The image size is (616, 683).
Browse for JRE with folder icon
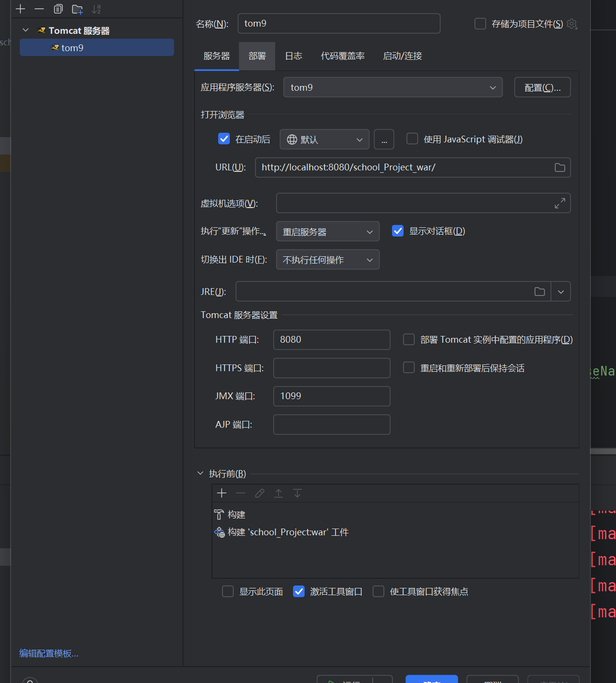(540, 292)
